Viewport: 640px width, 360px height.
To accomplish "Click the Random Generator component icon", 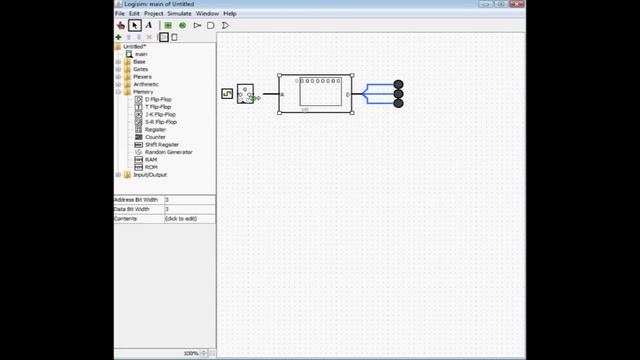I will tap(138, 152).
